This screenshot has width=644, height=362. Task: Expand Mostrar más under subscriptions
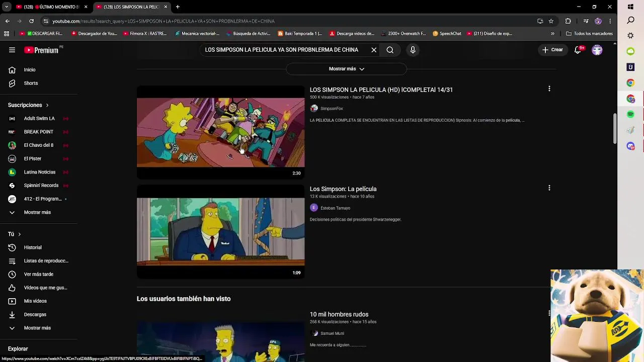click(x=38, y=212)
